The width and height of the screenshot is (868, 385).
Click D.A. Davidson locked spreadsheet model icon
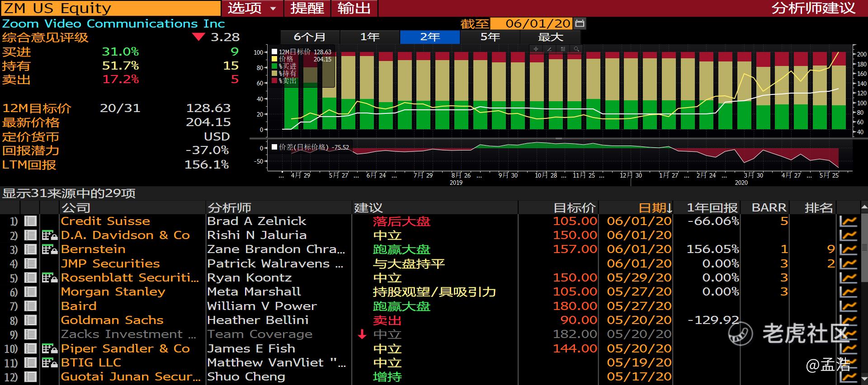(x=49, y=235)
